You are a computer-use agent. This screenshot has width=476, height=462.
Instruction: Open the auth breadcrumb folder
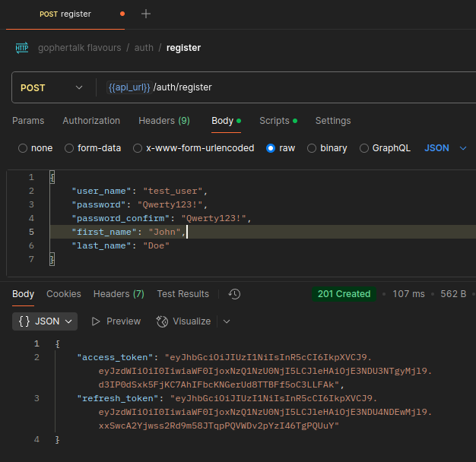pyautogui.click(x=144, y=48)
